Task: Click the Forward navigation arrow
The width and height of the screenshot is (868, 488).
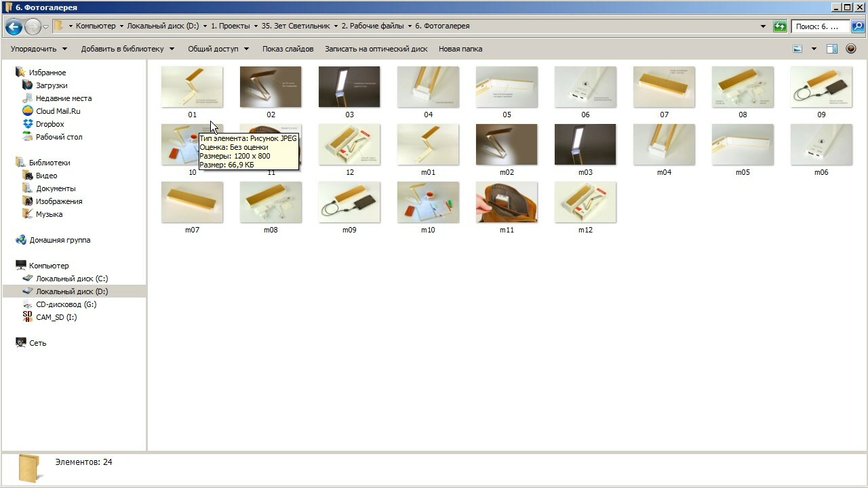Action: (x=33, y=26)
